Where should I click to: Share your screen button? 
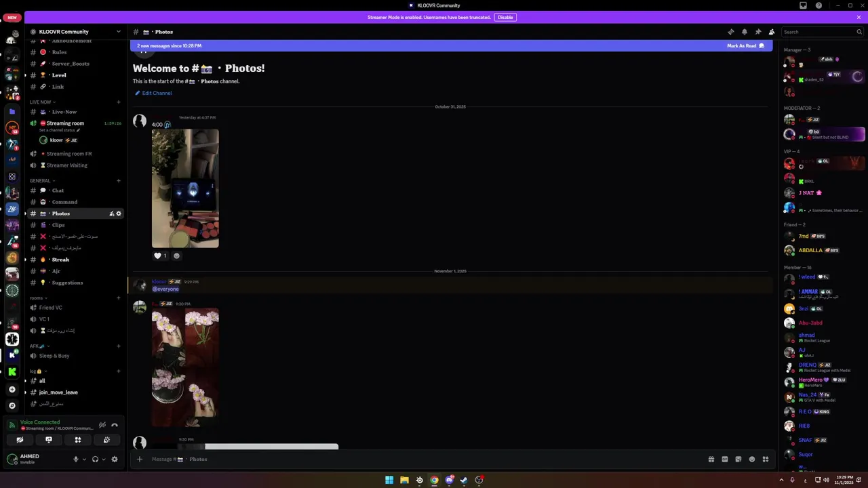tap(49, 440)
